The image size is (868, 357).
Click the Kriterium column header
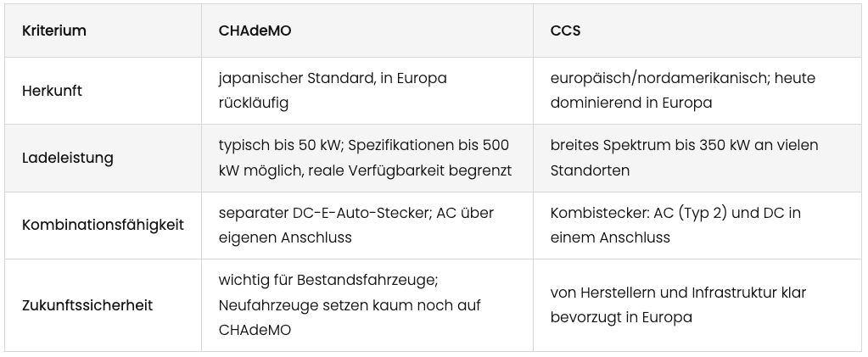(54, 31)
